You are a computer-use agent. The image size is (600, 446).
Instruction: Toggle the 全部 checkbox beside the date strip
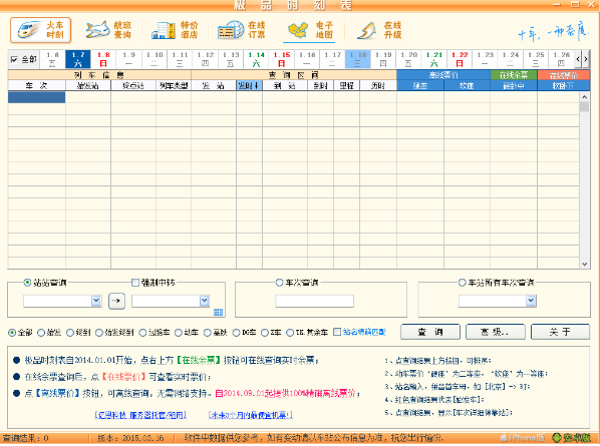[x=14, y=60]
